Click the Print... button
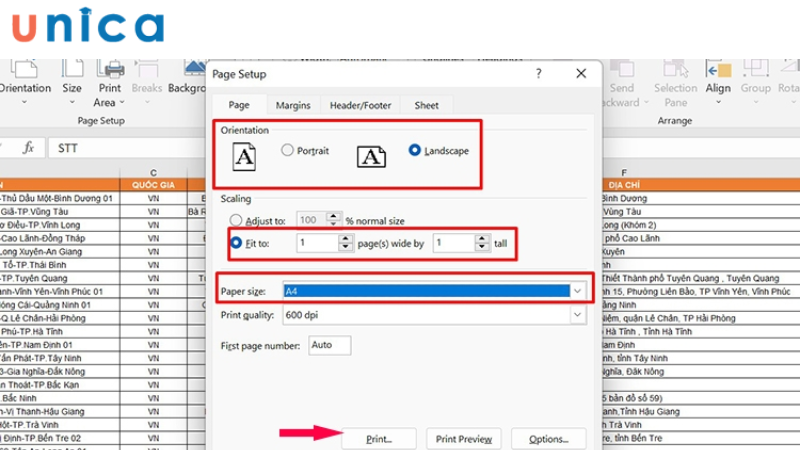Viewport: 800px width, 450px height. point(379,439)
